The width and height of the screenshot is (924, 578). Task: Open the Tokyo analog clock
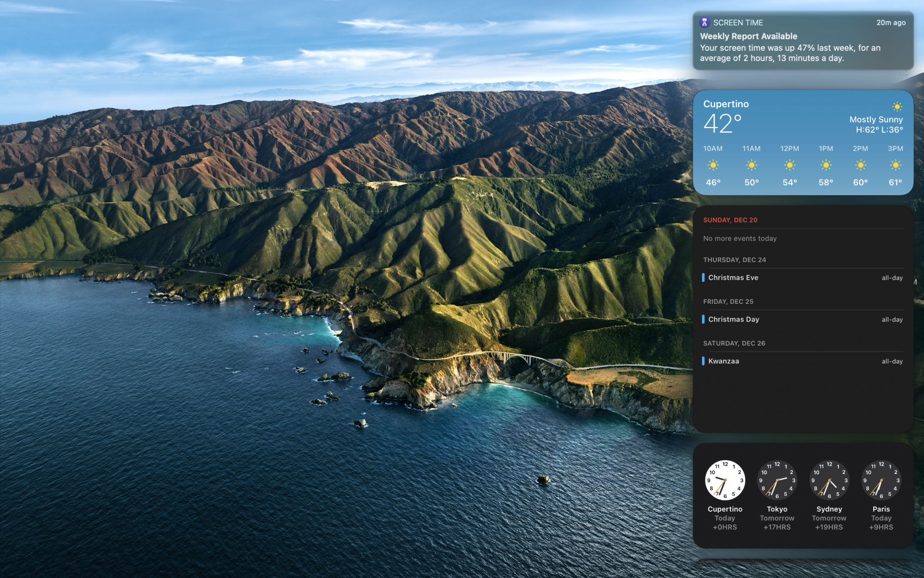click(777, 480)
